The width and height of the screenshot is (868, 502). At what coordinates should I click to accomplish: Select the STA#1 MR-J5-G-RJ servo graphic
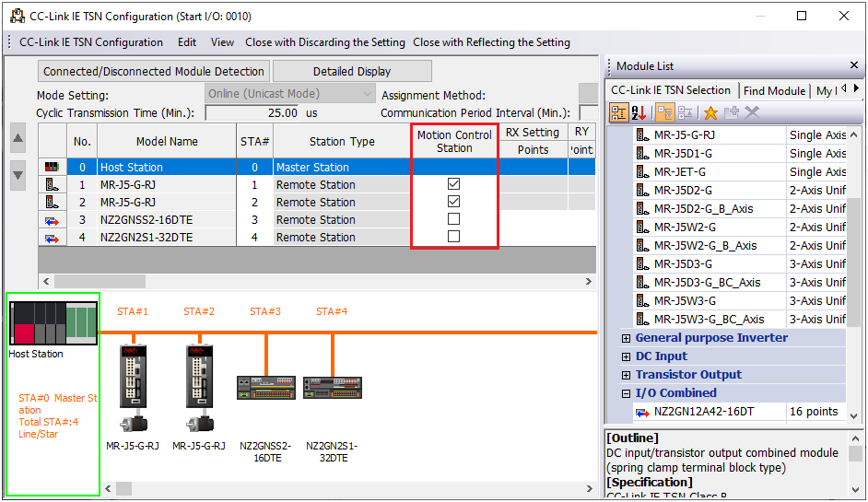pyautogui.click(x=133, y=388)
